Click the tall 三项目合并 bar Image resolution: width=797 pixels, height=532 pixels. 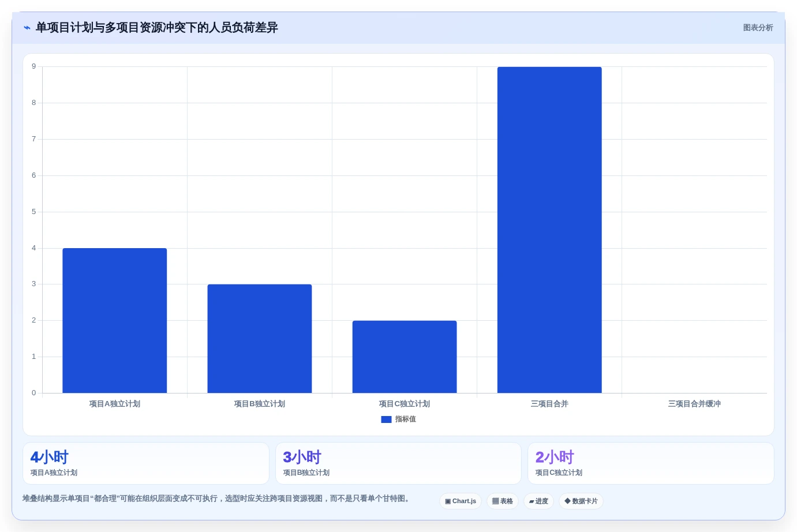pyautogui.click(x=549, y=230)
